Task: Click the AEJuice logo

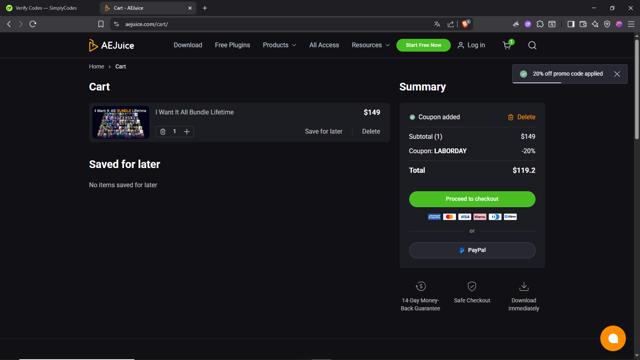Action: pos(111,45)
